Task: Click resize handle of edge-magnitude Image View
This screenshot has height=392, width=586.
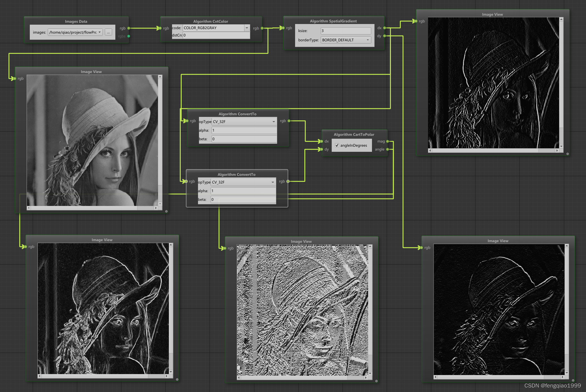Action: (177, 380)
